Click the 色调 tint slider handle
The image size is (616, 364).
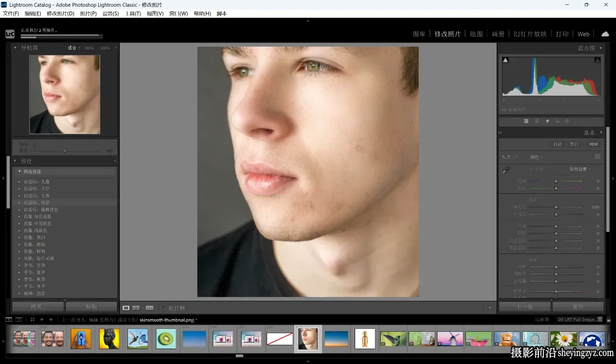tap(556, 188)
